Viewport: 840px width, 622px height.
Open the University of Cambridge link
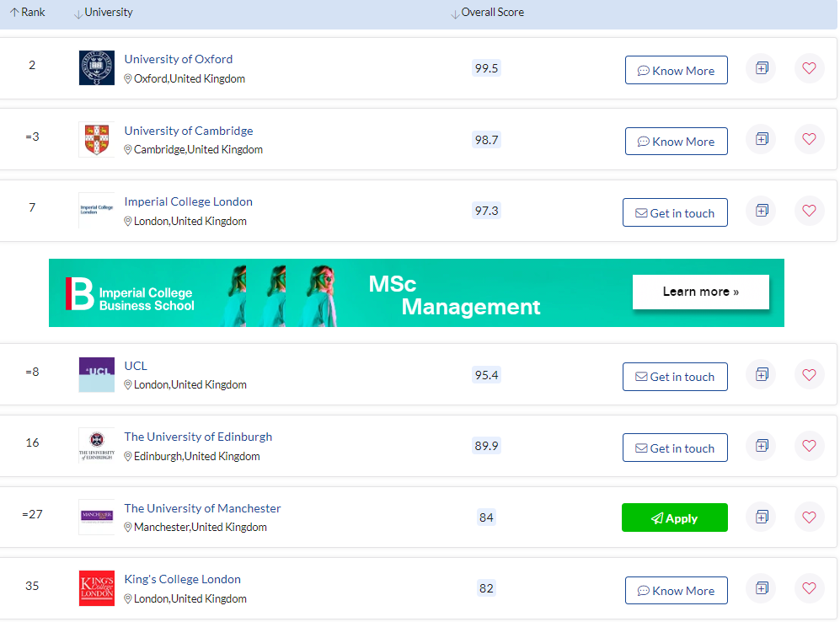(x=189, y=131)
